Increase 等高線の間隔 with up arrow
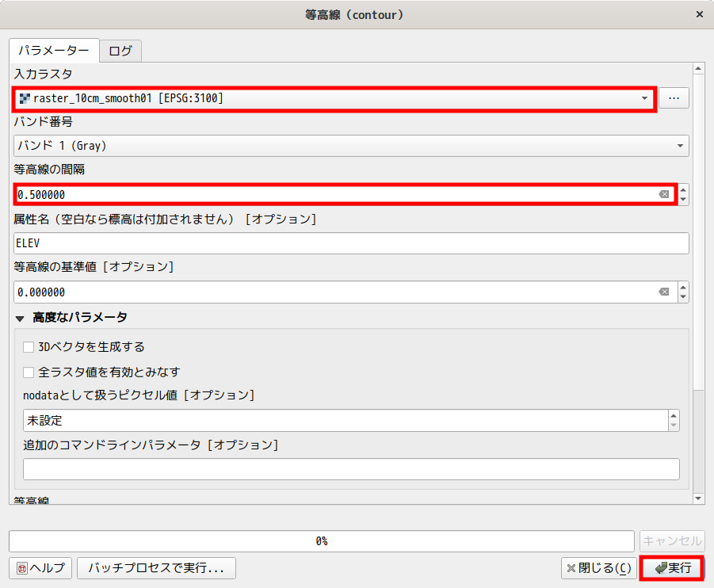This screenshot has width=714, height=588. tap(683, 190)
